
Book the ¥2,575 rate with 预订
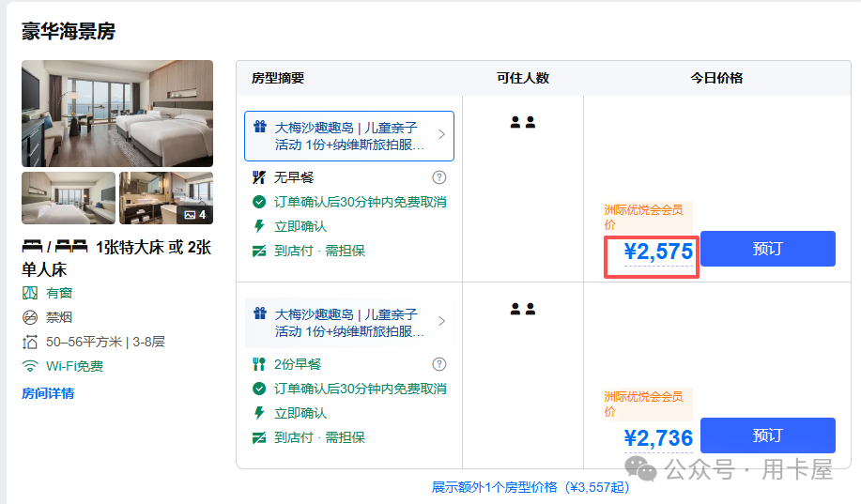[768, 249]
